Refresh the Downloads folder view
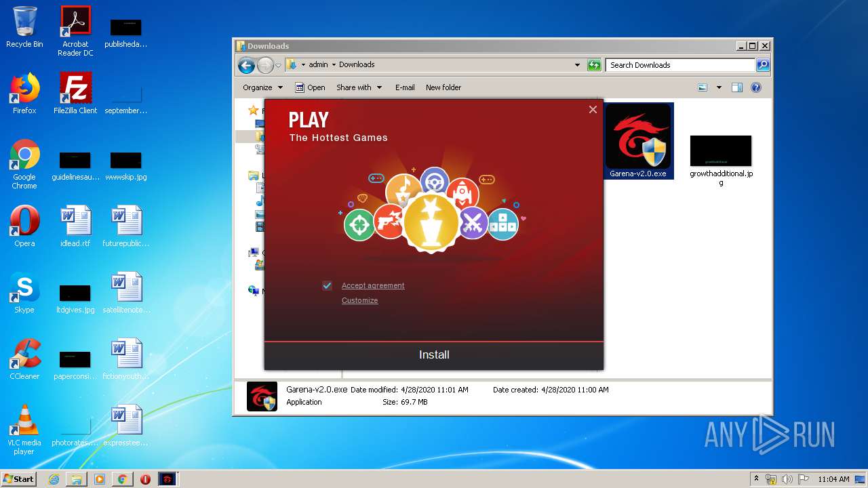Image resolution: width=868 pixels, height=488 pixels. 594,65
